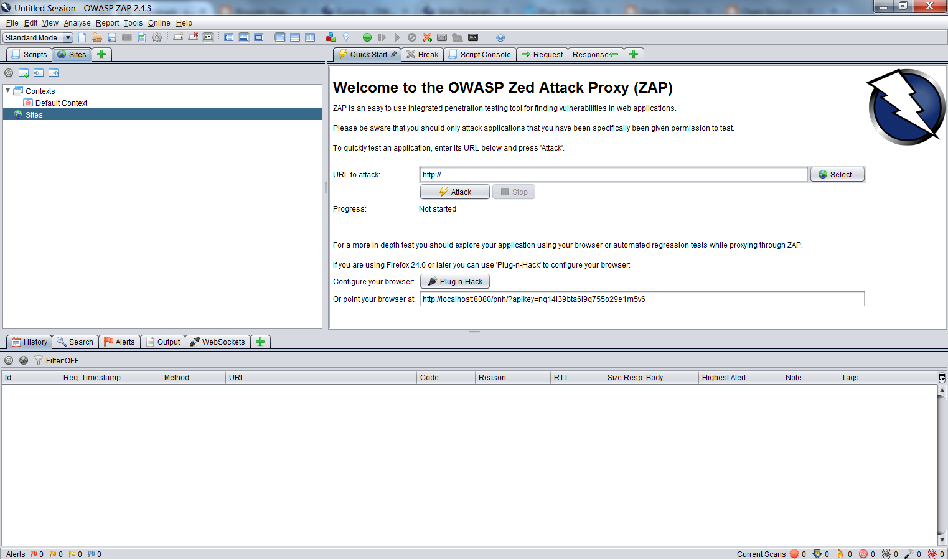Viewport: 948px width, 560px height.
Task: Click the Export Context icon
Action: (x=54, y=73)
